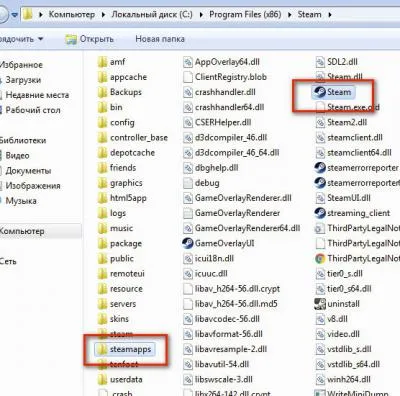The height and width of the screenshot is (396, 400).
Task: Expand the arrow after Локальный диск (C:)
Action: pos(201,15)
